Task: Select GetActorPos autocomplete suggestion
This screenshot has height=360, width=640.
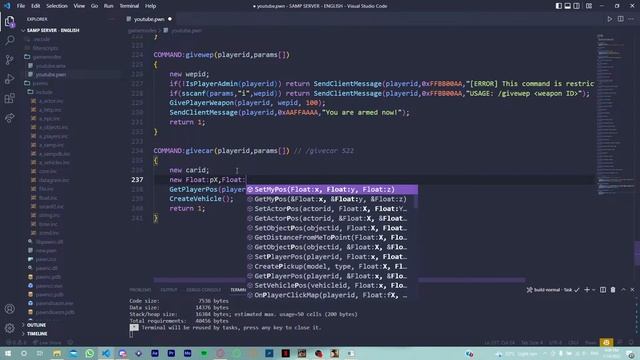Action: point(332,218)
